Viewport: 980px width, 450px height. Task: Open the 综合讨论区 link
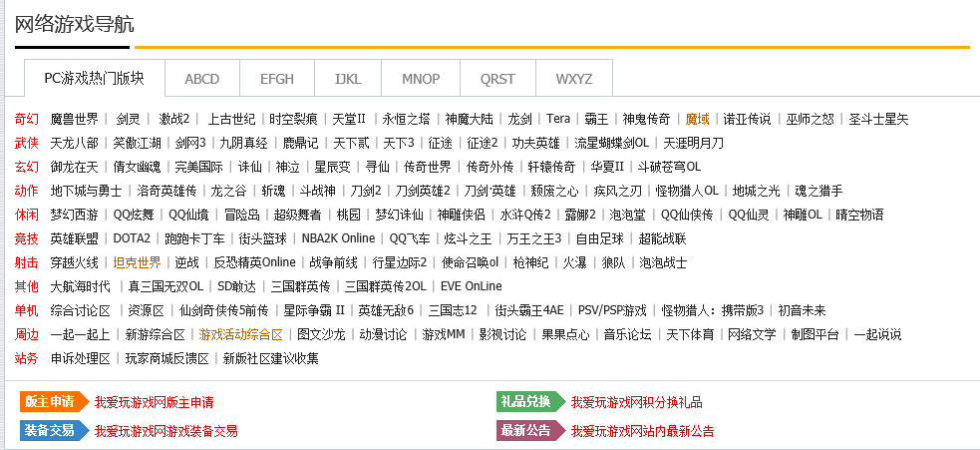pyautogui.click(x=80, y=310)
